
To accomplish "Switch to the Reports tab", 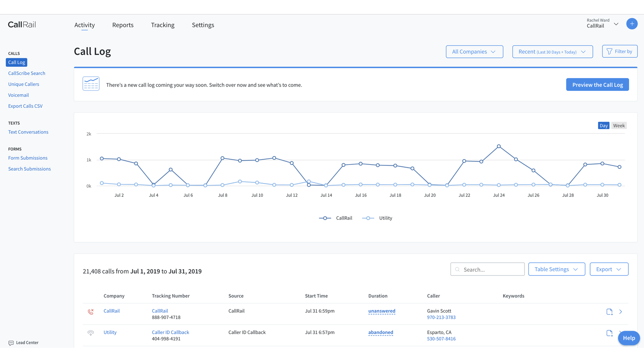I will point(123,25).
